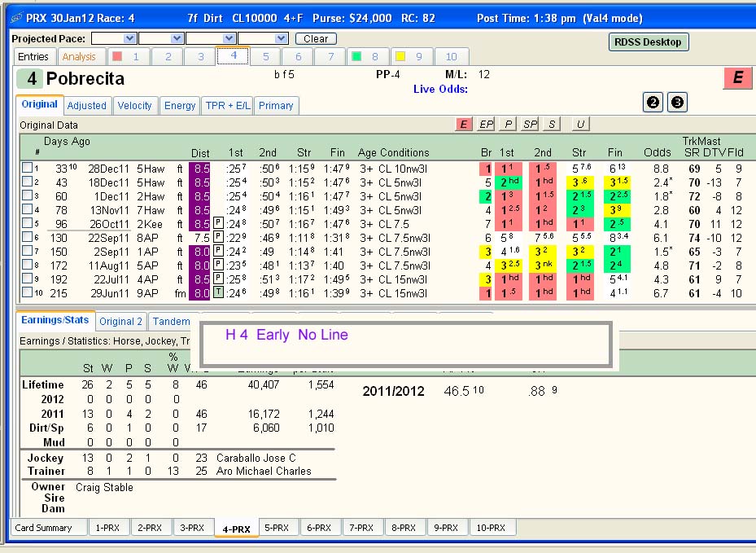This screenshot has width=756, height=553.
Task: Select horse tab 8 with green swatch
Action: pos(367,56)
